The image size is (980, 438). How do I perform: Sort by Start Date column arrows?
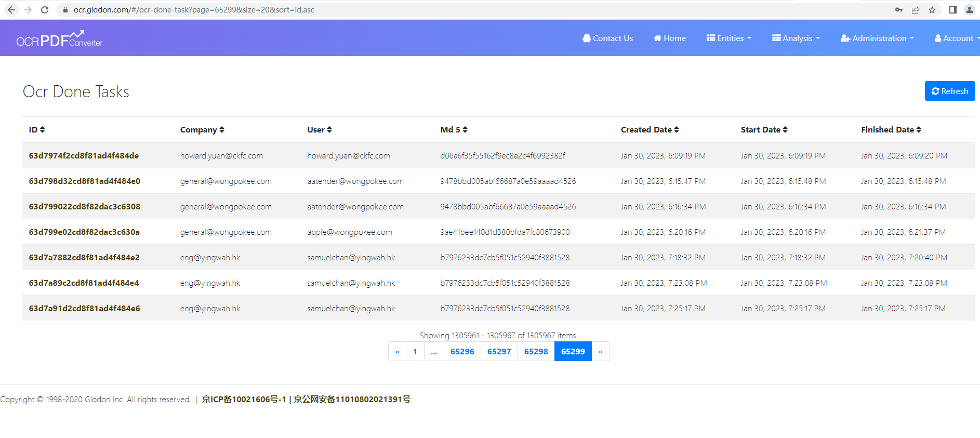tap(785, 130)
